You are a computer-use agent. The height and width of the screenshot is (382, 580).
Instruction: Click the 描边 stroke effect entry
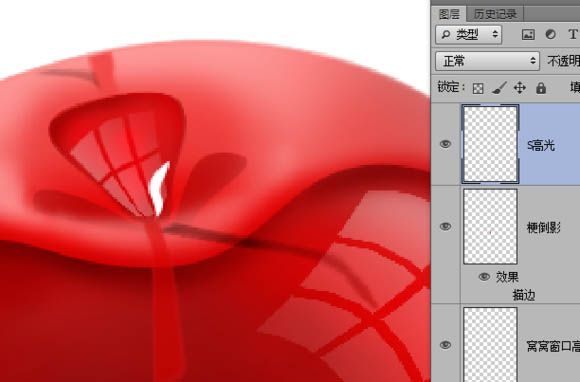[x=524, y=295]
